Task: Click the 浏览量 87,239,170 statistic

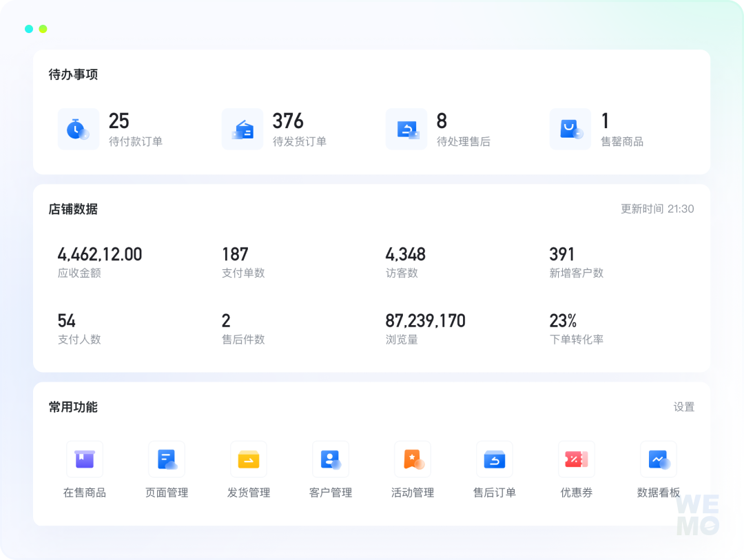Action: pyautogui.click(x=425, y=321)
